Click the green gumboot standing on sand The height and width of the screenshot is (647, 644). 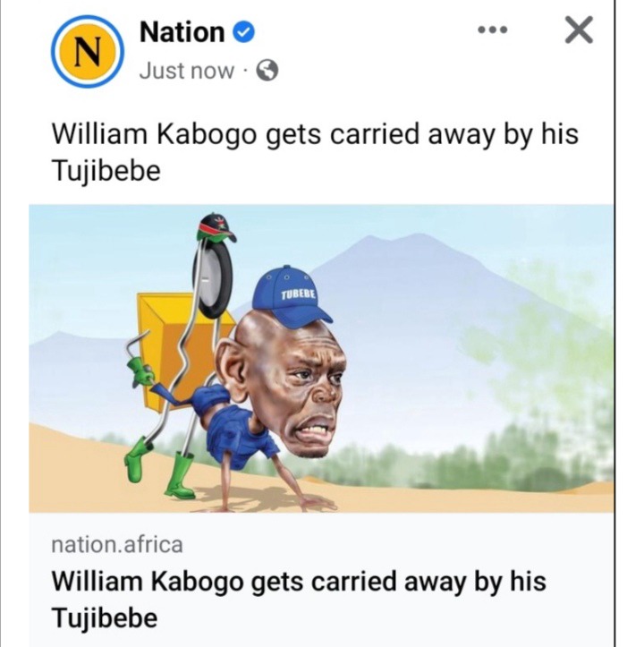pyautogui.click(x=181, y=475)
